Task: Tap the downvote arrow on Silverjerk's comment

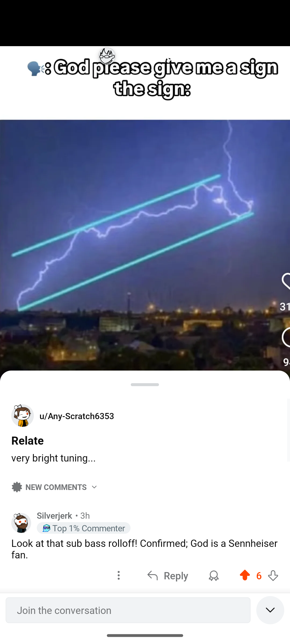Action: tap(273, 575)
